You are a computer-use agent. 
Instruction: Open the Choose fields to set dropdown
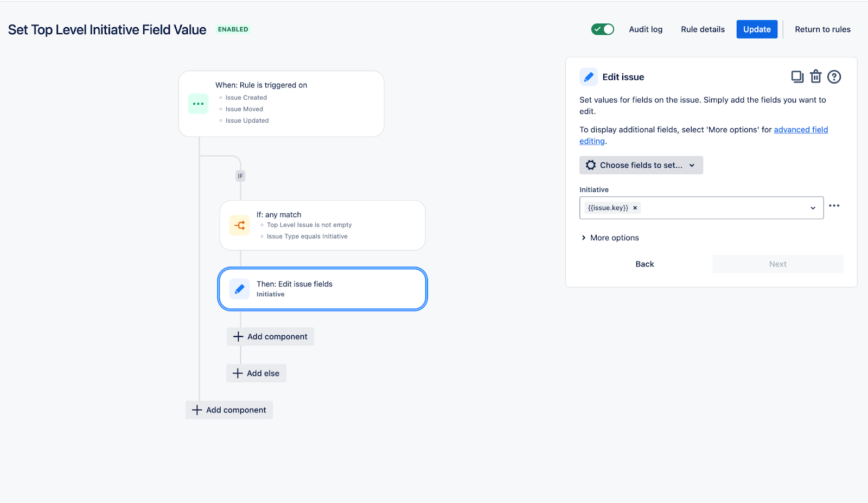pos(641,165)
